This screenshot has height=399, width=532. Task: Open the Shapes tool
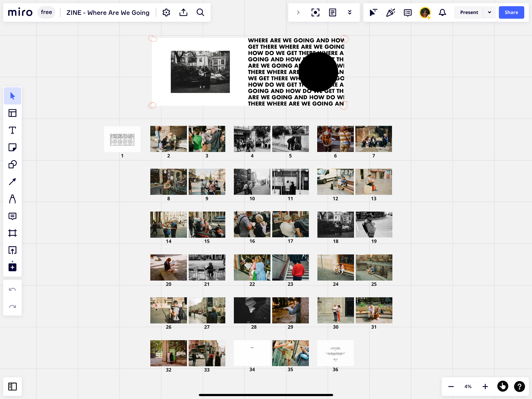pyautogui.click(x=12, y=164)
